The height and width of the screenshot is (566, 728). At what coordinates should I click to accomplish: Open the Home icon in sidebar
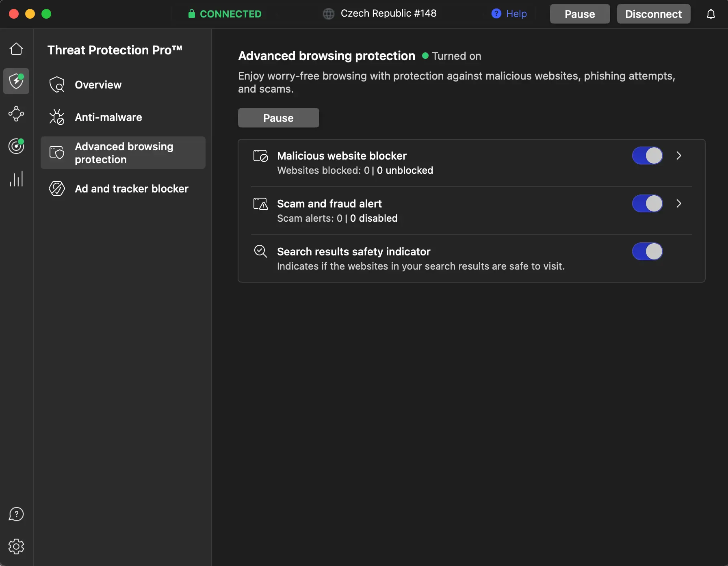point(16,49)
